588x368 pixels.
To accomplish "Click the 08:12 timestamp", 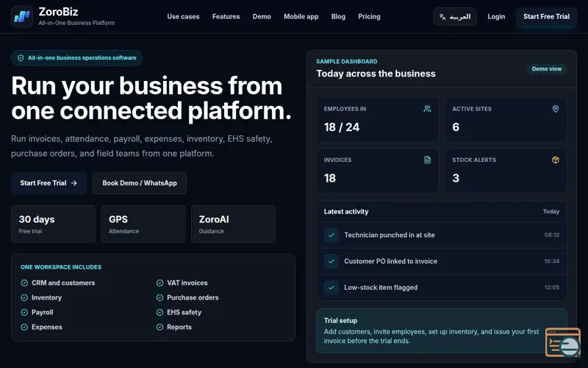I will 552,235.
